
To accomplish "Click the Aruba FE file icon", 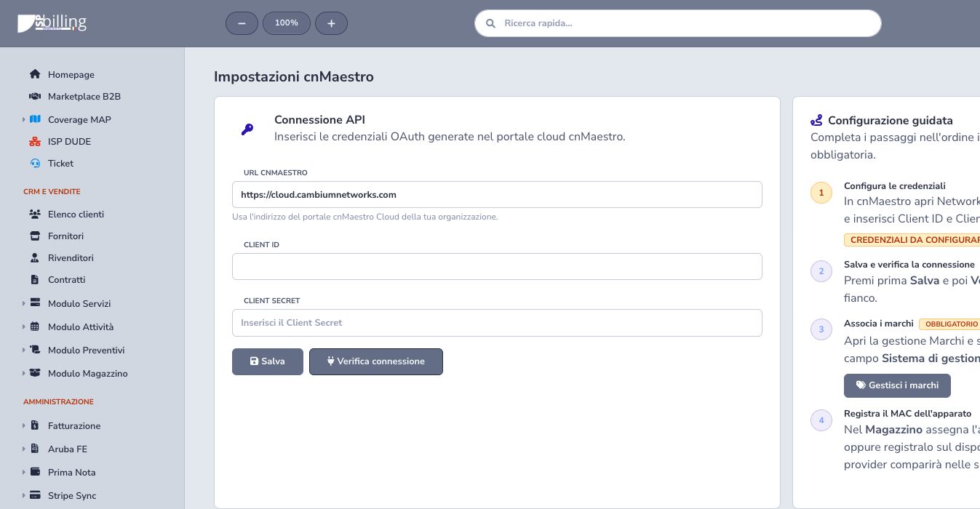I will coord(35,449).
